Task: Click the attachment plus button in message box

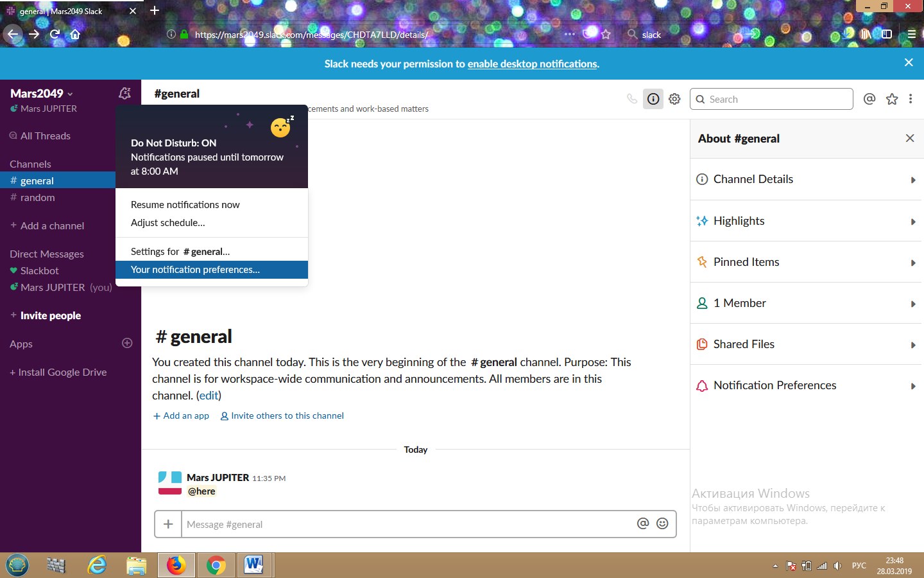Action: click(x=168, y=524)
